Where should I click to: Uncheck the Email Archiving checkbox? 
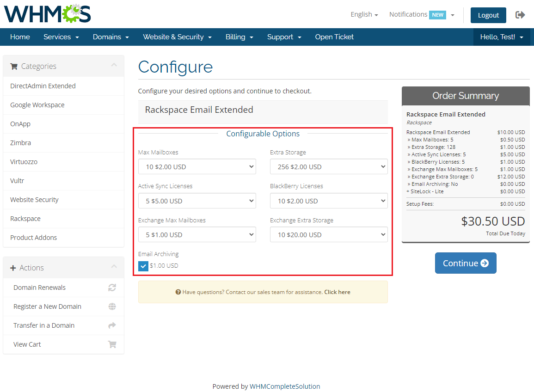point(143,266)
